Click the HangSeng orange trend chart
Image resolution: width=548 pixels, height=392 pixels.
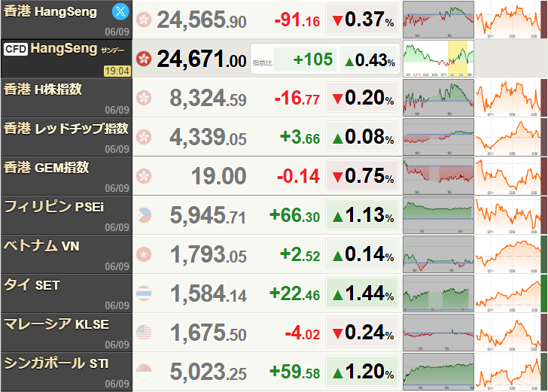click(x=508, y=20)
